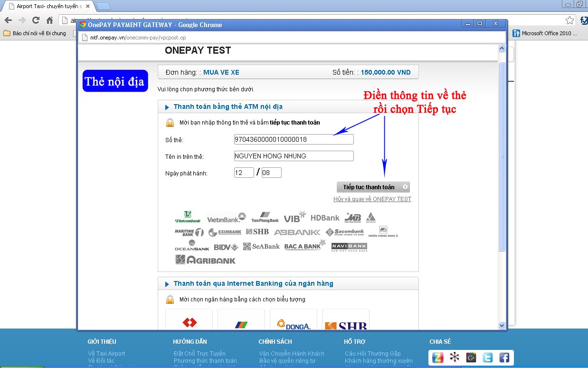Reload the page with the refresh icon

pos(36,20)
